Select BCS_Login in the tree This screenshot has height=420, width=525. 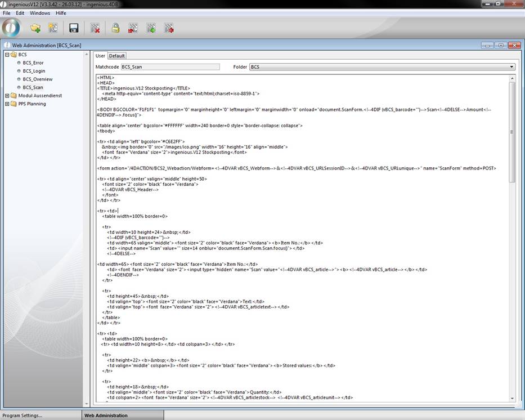[x=34, y=71]
